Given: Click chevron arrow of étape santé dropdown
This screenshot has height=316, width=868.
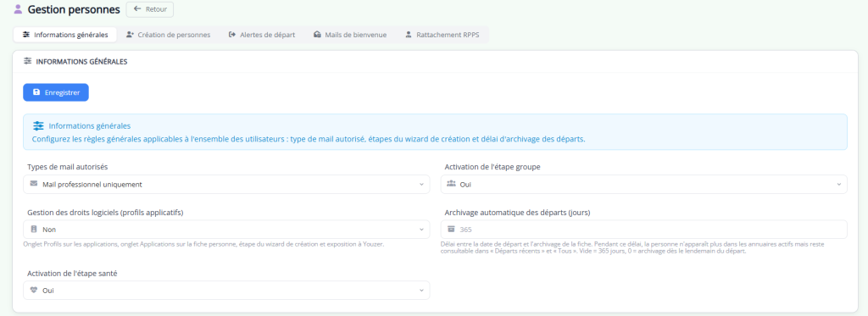Looking at the screenshot, I should (x=421, y=290).
